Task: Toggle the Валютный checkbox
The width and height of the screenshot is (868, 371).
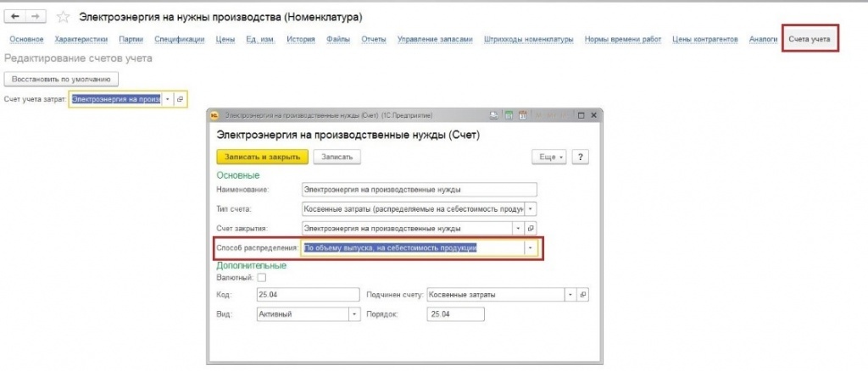Action: [x=261, y=277]
